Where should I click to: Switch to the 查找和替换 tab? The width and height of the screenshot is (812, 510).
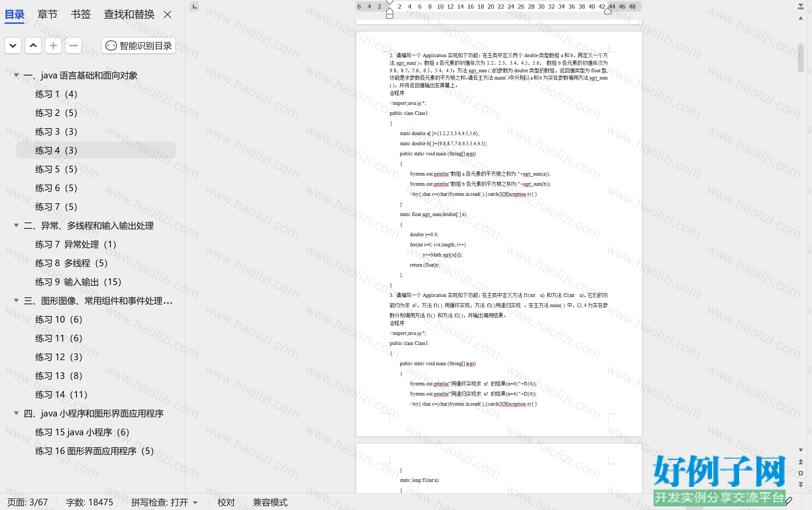click(x=129, y=14)
